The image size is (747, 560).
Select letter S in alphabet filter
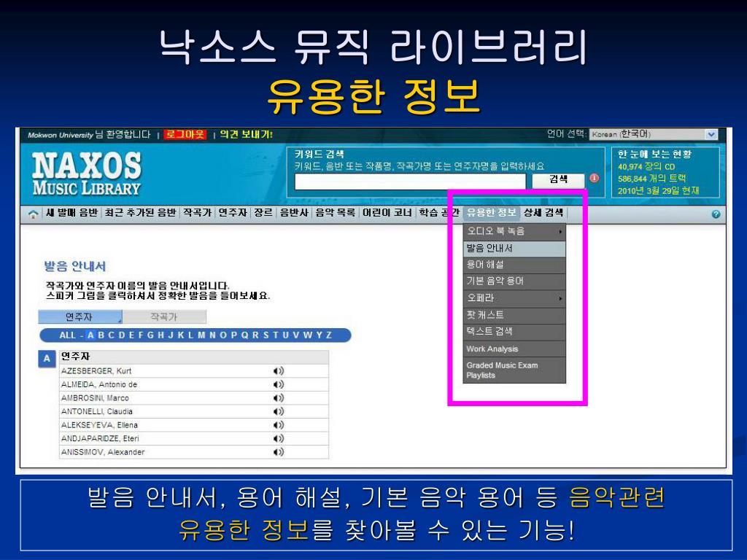[x=266, y=335]
